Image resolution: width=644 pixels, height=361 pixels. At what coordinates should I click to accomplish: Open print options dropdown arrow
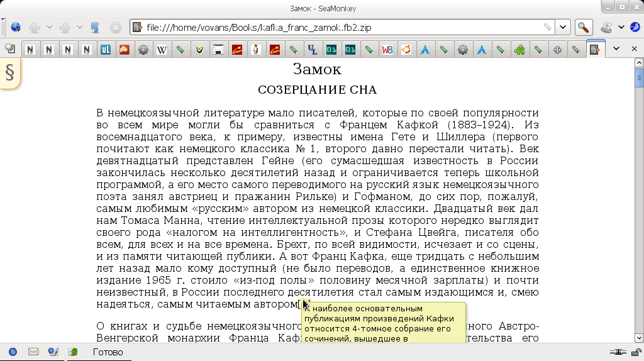point(621,28)
